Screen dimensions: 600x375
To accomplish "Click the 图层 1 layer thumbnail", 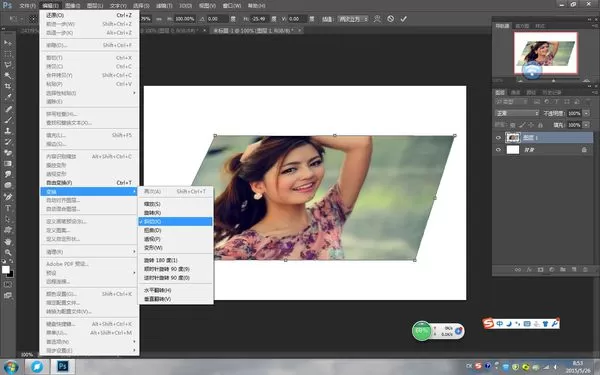I will [x=513, y=138].
